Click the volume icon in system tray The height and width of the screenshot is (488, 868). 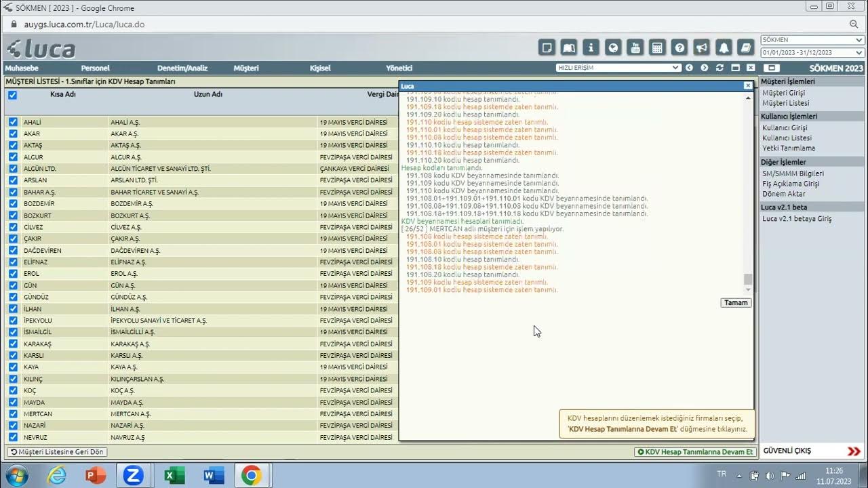(x=770, y=475)
